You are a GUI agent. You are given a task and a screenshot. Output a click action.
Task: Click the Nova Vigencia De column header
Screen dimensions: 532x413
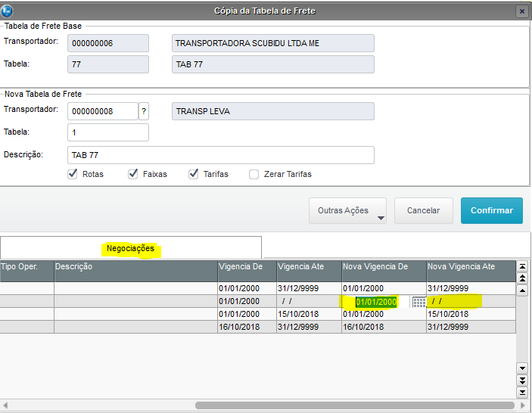click(x=384, y=271)
